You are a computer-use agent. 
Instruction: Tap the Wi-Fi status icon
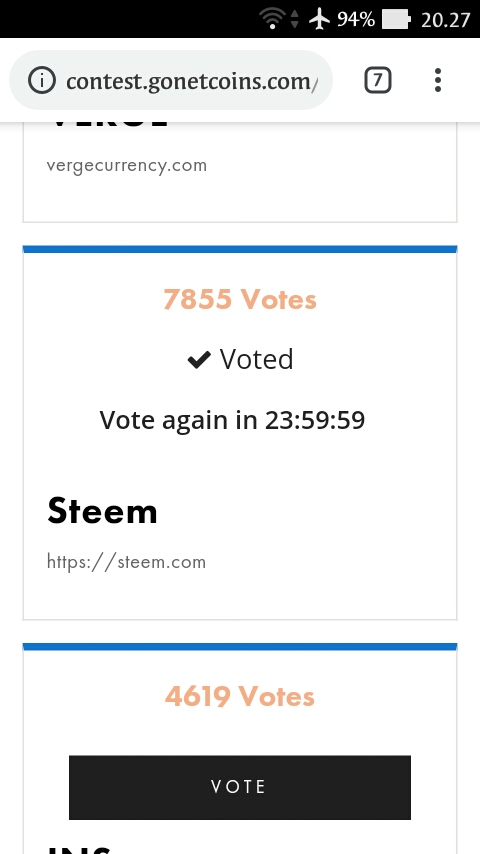(271, 19)
